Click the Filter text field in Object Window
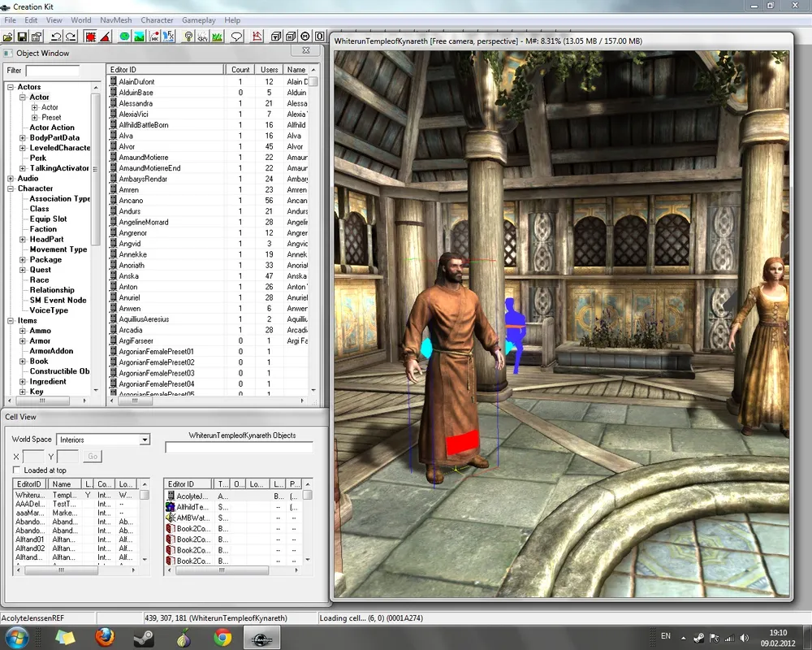Viewport: 812px width, 650px height. pyautogui.click(x=52, y=71)
